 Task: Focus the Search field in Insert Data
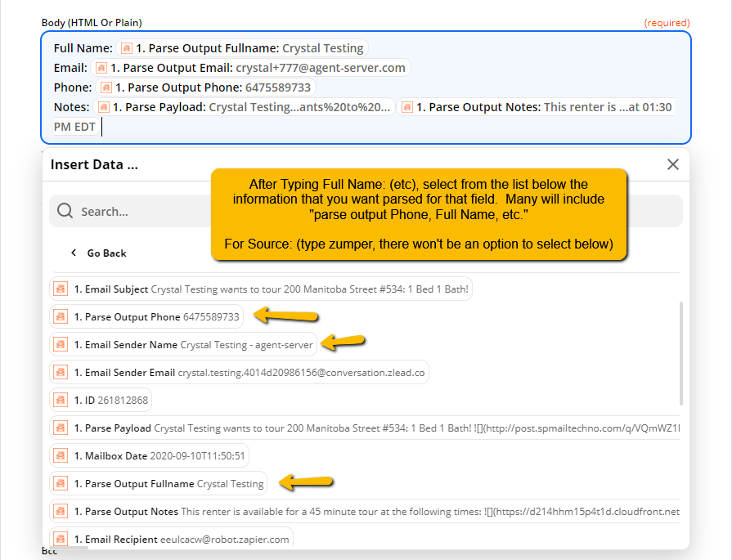point(366,211)
